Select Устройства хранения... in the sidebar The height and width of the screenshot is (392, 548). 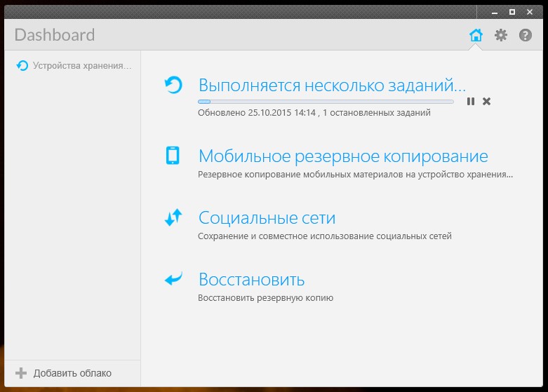[82, 66]
